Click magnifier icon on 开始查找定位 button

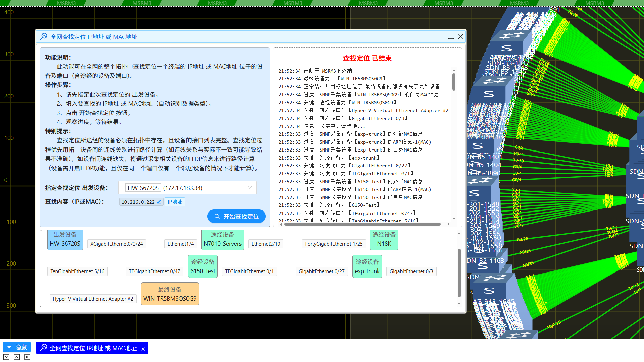217,217
